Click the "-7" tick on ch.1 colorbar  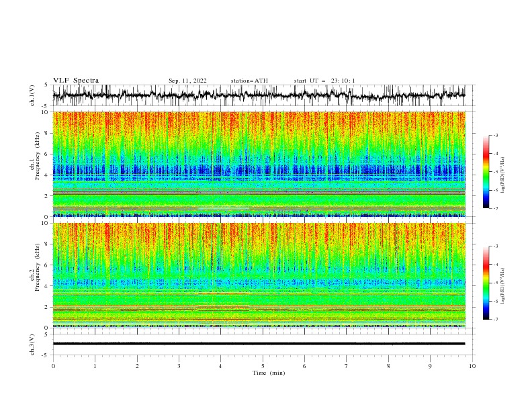click(x=495, y=209)
